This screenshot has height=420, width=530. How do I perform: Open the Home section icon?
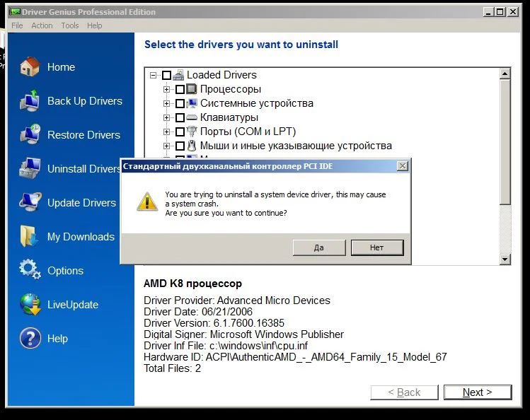[30, 66]
